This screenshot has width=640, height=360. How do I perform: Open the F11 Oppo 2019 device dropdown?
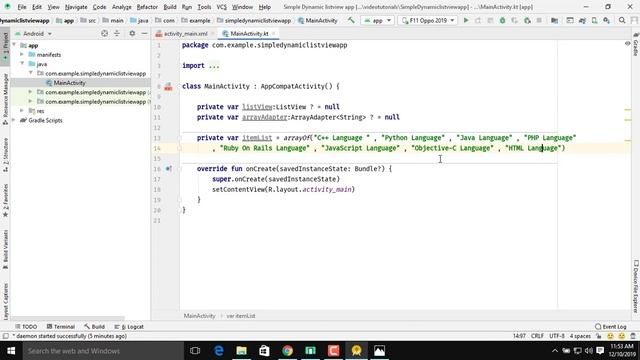[427, 20]
